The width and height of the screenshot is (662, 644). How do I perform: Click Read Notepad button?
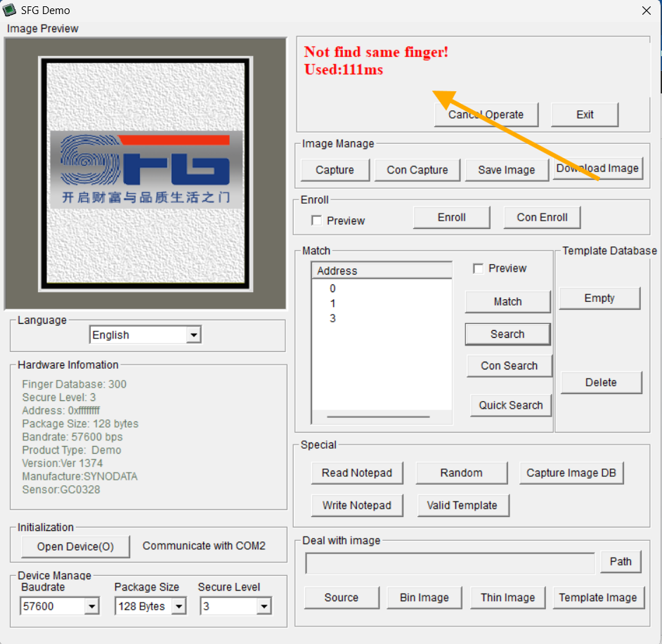357,473
